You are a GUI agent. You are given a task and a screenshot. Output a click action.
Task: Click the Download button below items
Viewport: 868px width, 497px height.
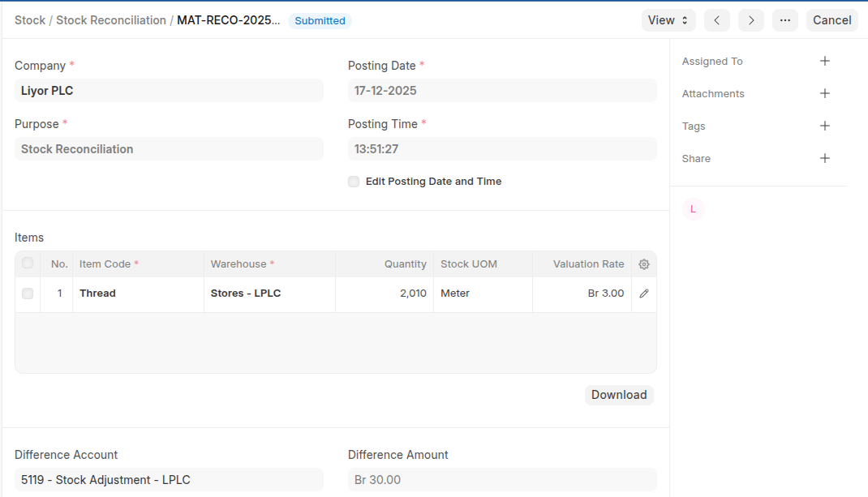click(619, 395)
